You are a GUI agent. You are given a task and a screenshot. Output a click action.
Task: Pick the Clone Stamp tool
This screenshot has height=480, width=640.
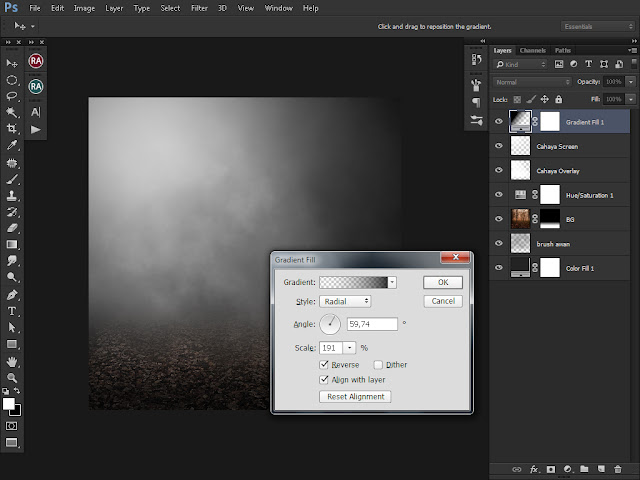(12, 196)
